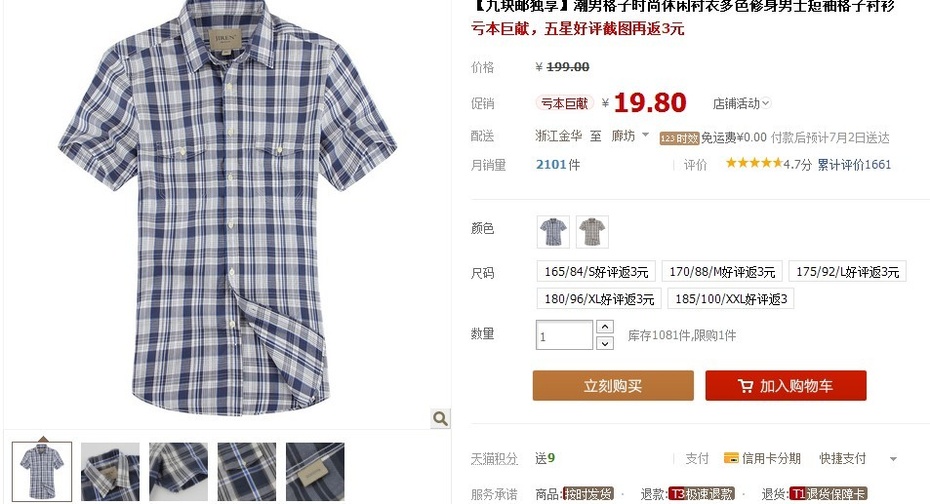Click the T3 极速退款 refund badge
This screenshot has width=930, height=504.
point(702,494)
